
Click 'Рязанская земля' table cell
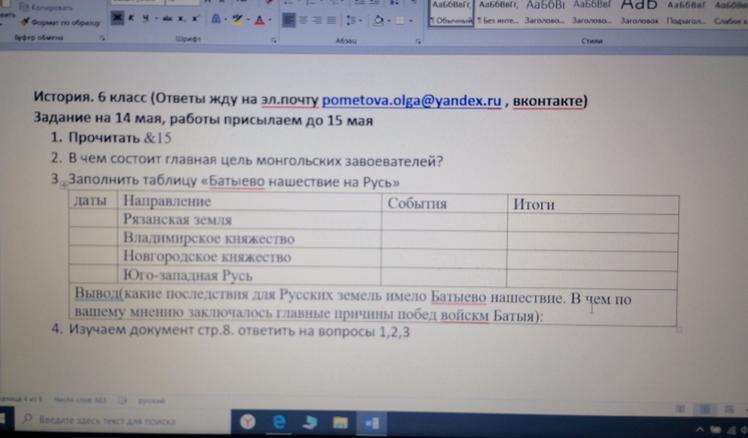(249, 219)
